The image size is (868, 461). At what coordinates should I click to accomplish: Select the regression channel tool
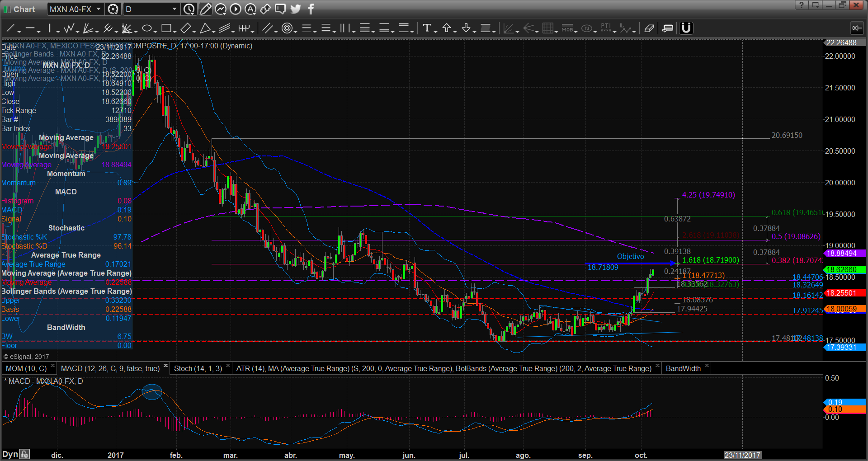coord(225,28)
